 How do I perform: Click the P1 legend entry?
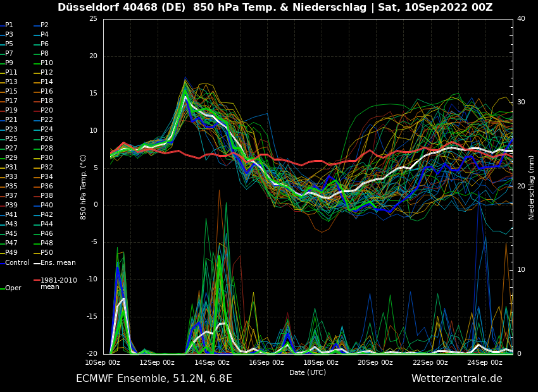tap(9, 25)
